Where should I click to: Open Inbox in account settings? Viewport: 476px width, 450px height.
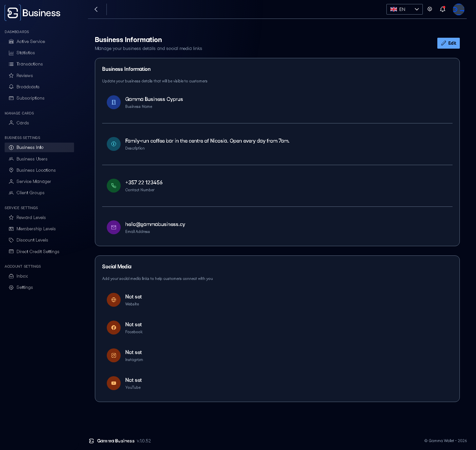tap(39, 276)
